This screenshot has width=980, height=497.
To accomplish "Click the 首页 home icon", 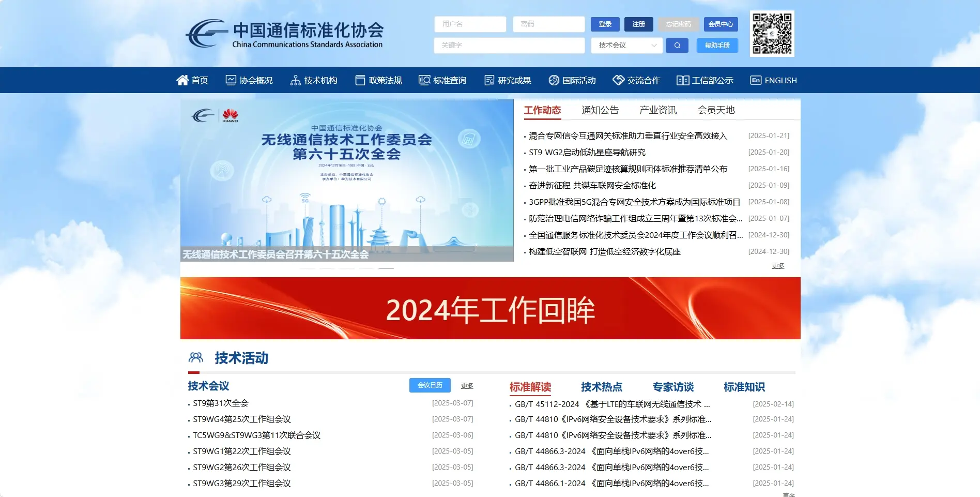I will tap(182, 80).
